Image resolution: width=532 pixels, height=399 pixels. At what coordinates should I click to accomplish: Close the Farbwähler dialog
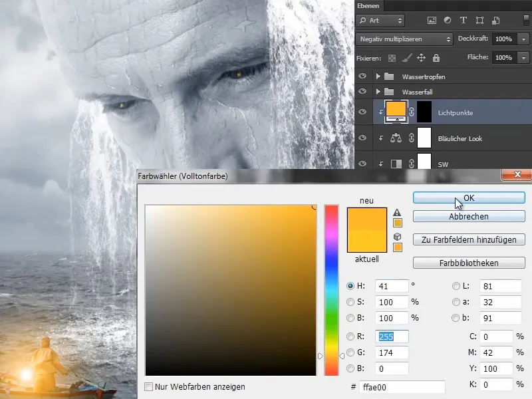click(x=517, y=174)
